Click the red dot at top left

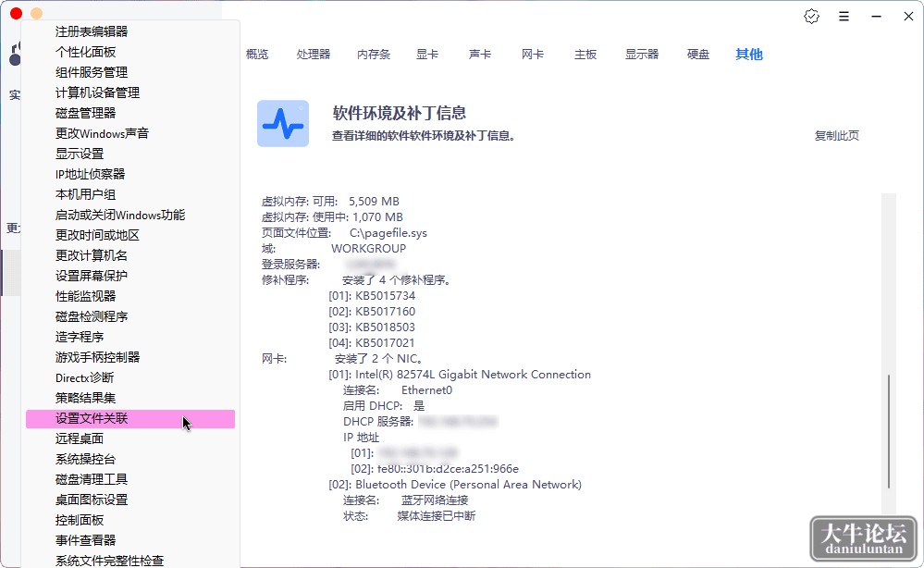tap(17, 13)
